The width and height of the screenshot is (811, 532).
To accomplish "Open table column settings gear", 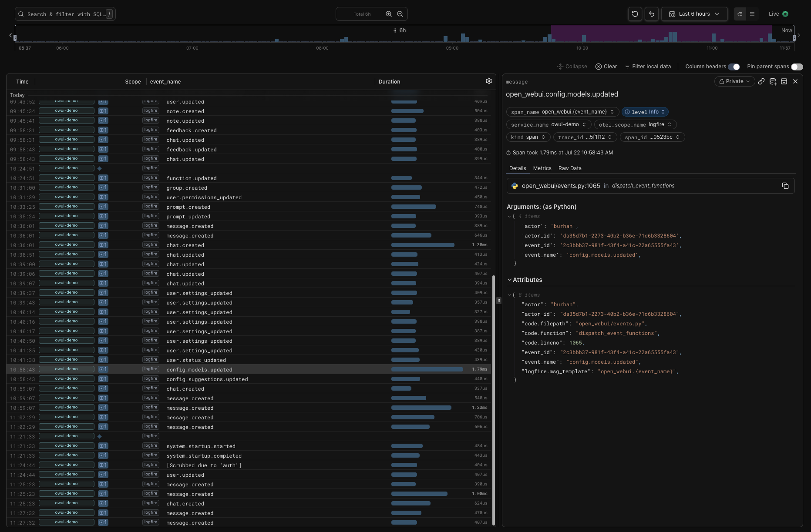I will click(489, 81).
